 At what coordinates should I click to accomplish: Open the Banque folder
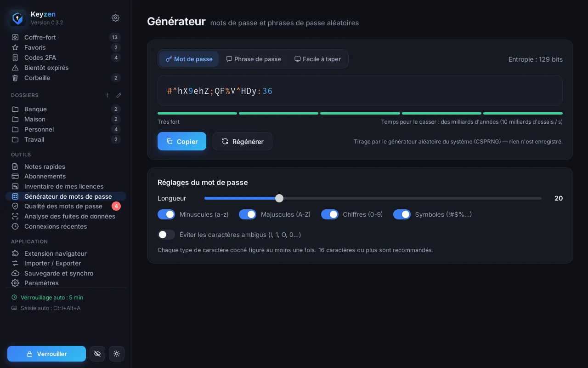[x=66, y=109]
